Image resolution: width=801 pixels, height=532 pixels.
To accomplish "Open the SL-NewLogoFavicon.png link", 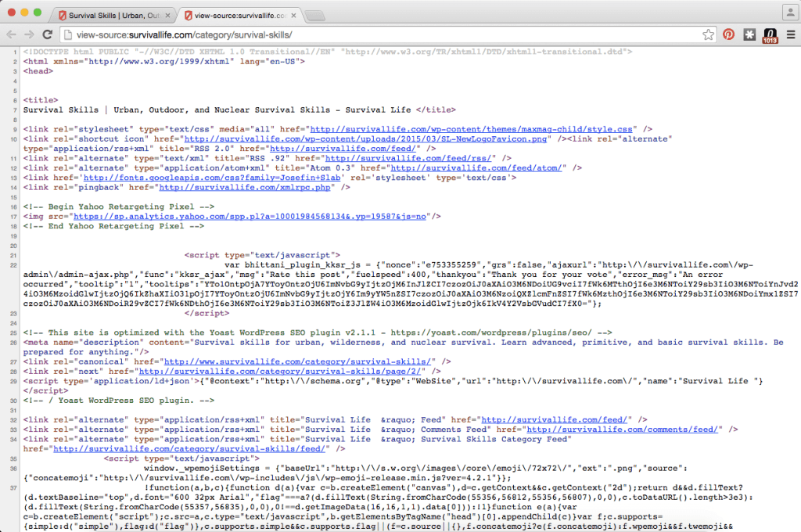I will pos(365,139).
